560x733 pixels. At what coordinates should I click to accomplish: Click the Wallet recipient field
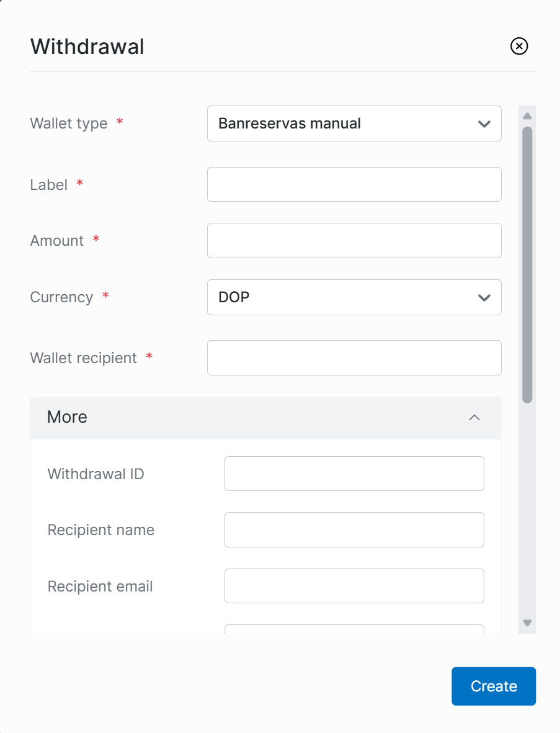pos(354,358)
